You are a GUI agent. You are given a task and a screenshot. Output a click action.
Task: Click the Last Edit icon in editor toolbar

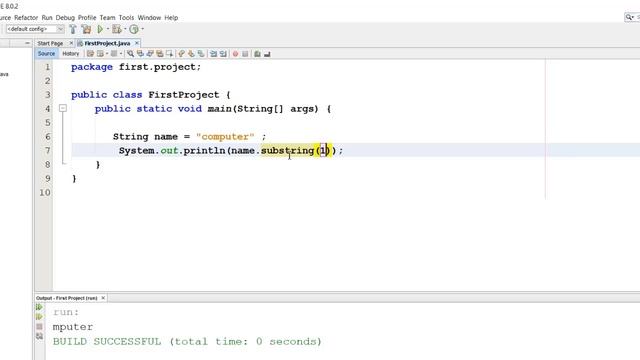90,54
